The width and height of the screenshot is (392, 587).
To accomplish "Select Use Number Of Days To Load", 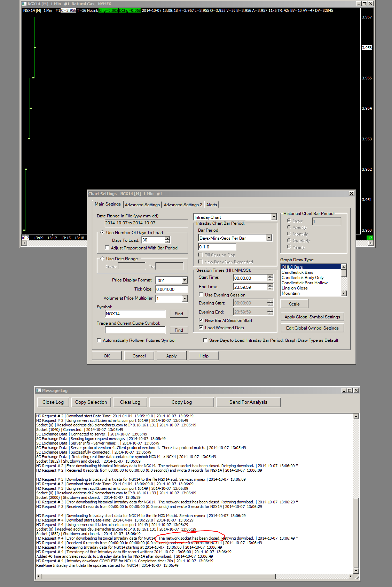I will coord(102,232).
